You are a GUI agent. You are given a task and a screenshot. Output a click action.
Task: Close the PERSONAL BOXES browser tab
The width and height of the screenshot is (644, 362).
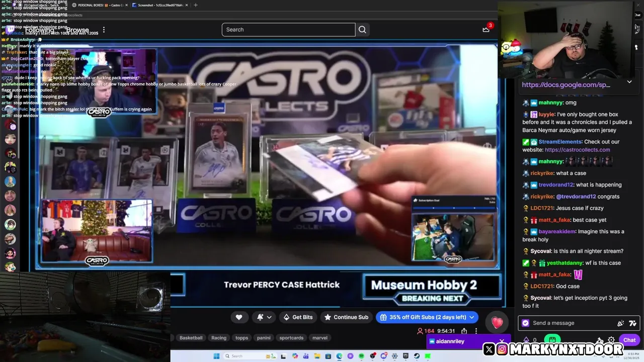tap(126, 5)
